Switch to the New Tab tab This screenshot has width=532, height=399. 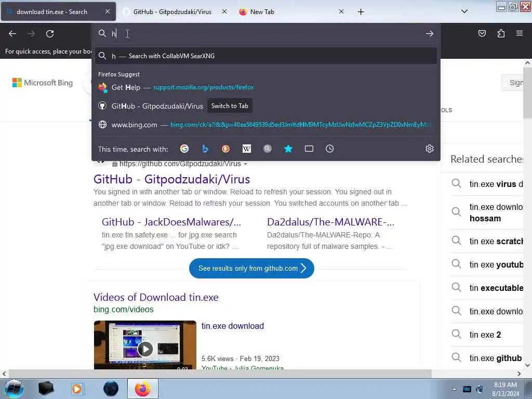262,12
